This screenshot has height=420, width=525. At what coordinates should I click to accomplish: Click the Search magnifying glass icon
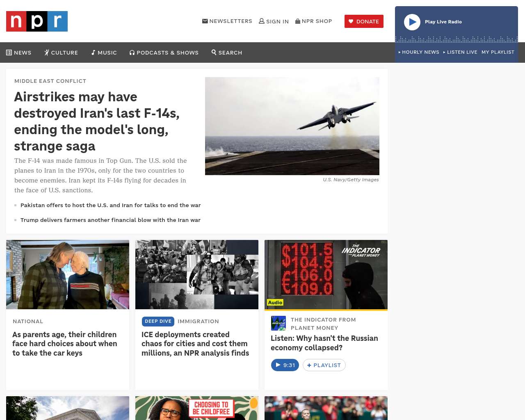[x=214, y=52]
